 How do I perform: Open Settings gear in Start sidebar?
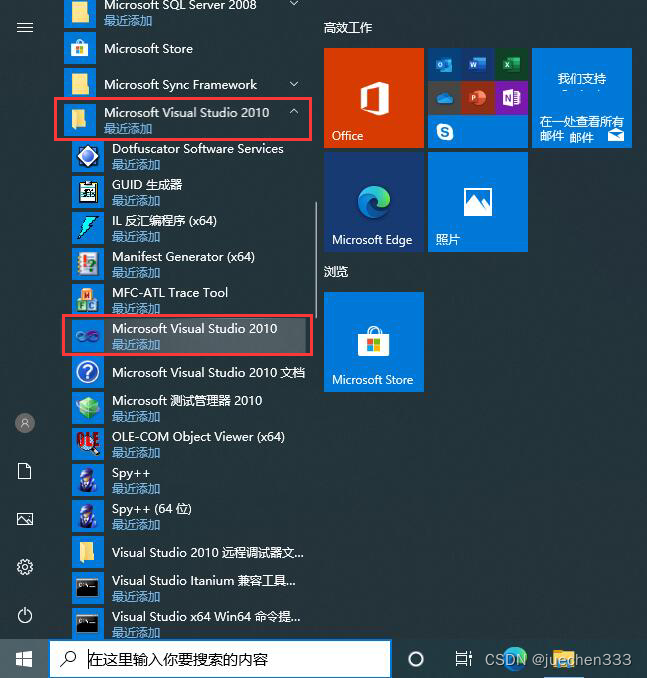[x=25, y=567]
